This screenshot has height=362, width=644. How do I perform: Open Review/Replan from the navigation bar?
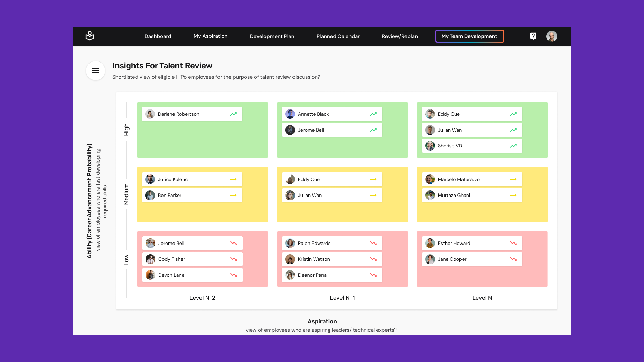coord(400,36)
